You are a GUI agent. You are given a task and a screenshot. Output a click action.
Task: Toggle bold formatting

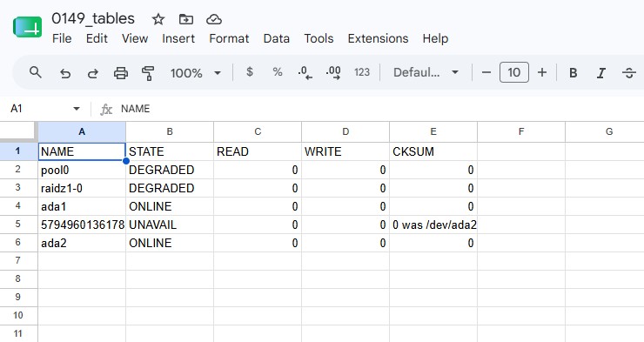[573, 73]
